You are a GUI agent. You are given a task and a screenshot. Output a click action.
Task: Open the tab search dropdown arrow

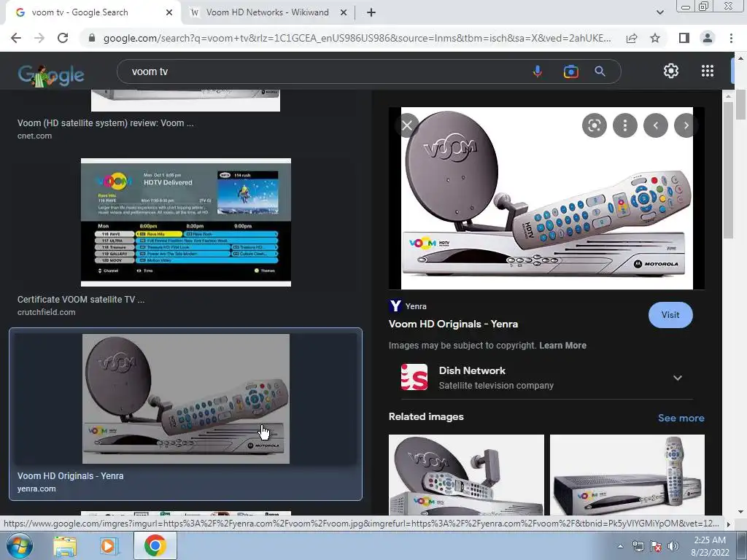click(x=659, y=13)
